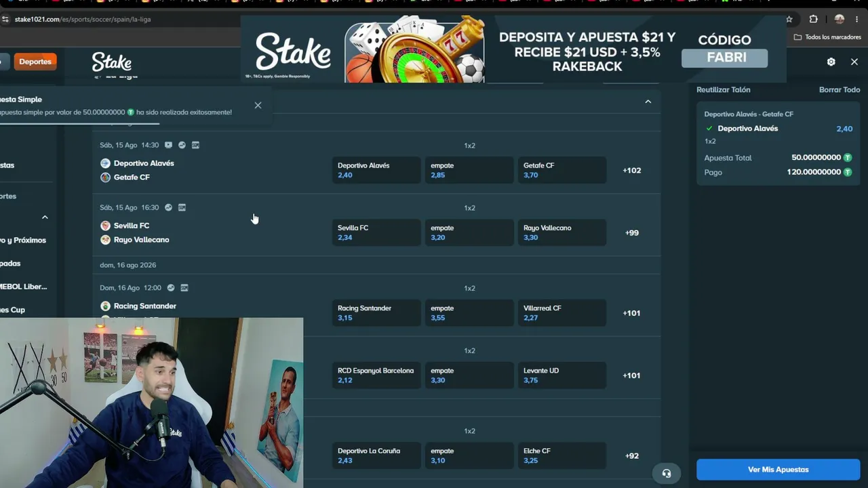Open live stream icon for Alavés vs Getafe
Viewport: 868px width, 488px height.
point(168,145)
